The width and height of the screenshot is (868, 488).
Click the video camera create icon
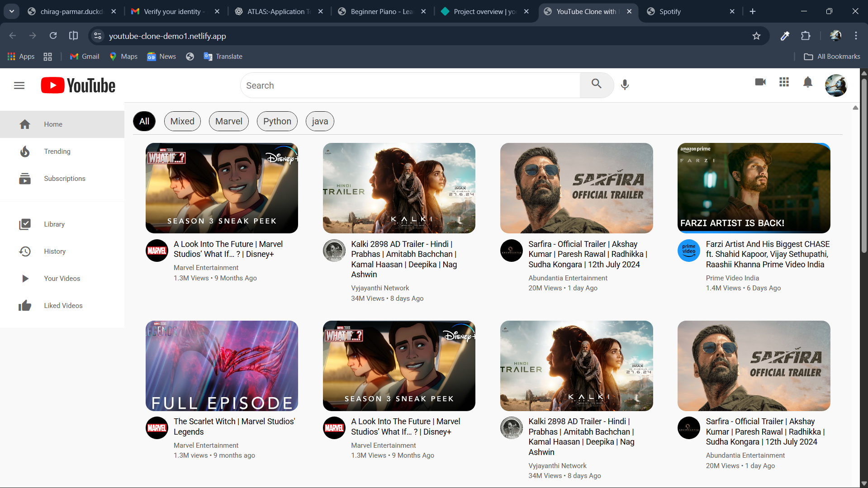click(x=760, y=82)
